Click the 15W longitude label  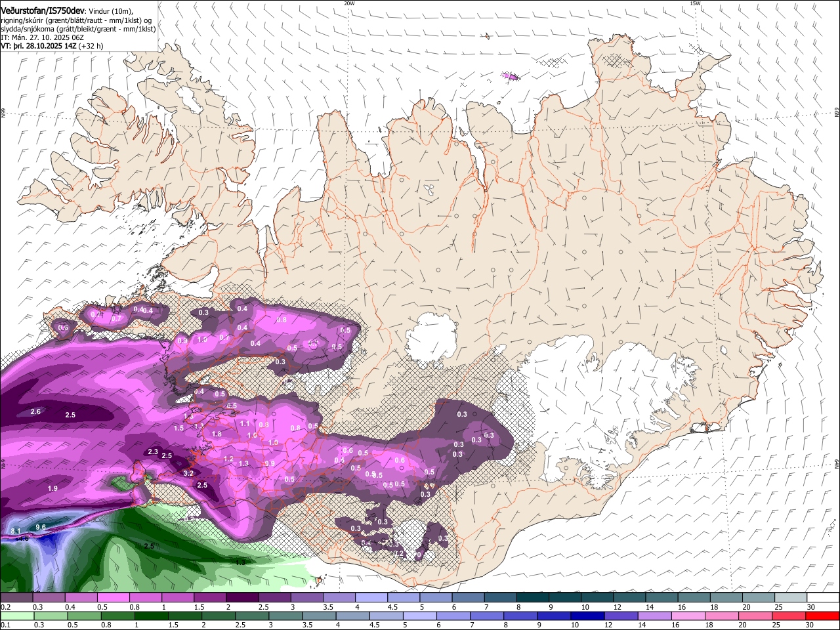(x=696, y=3)
